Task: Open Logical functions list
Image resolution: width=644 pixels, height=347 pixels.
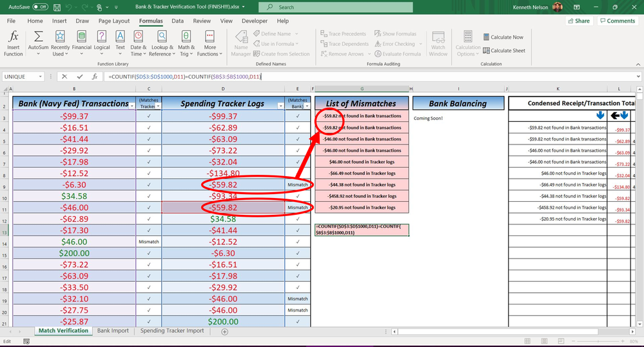Action: point(101,43)
